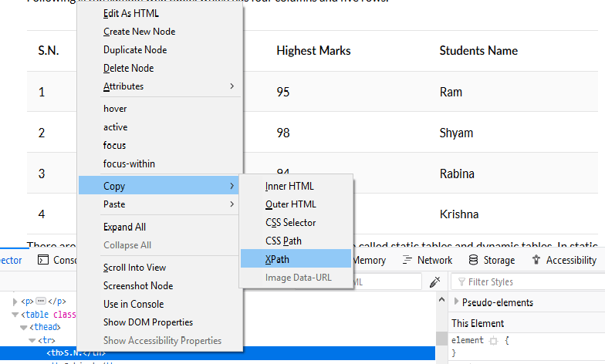Viewport: 605px width, 364px height.
Task: Click Show DOM Properties
Action: coord(148,322)
